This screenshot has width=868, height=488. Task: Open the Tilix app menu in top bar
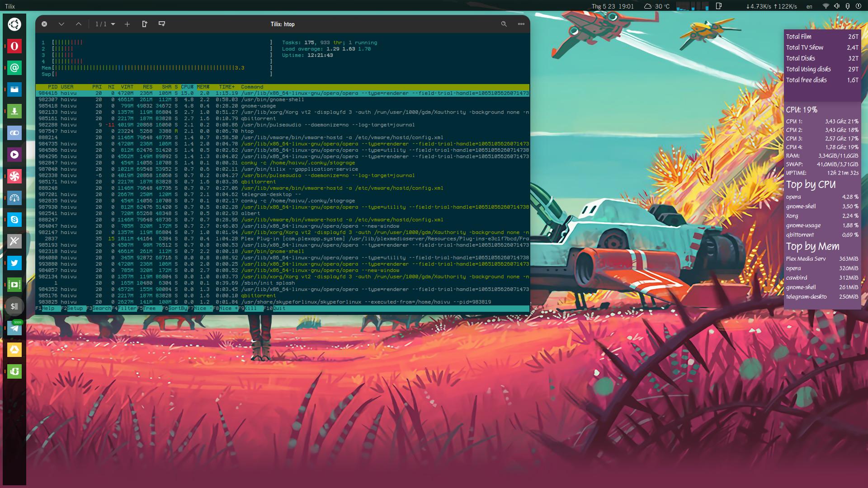click(10, 6)
